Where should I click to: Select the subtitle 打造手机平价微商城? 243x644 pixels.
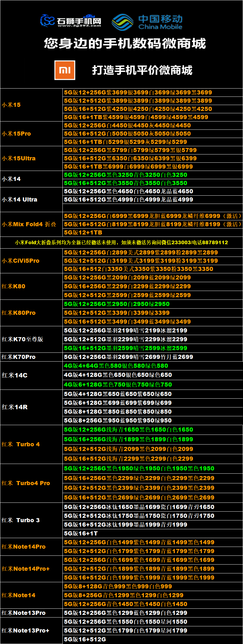(142, 70)
